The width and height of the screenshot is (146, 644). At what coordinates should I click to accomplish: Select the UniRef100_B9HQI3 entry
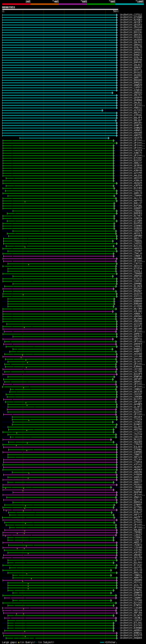coord(131,55)
